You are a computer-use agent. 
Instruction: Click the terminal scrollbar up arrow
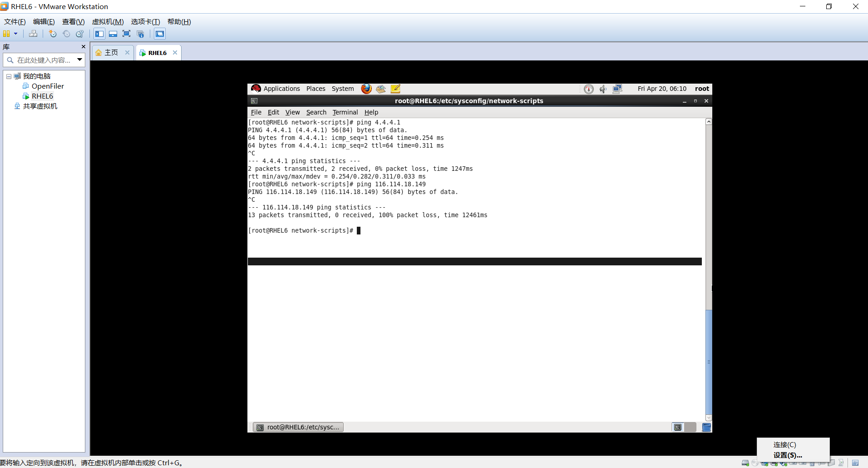709,122
